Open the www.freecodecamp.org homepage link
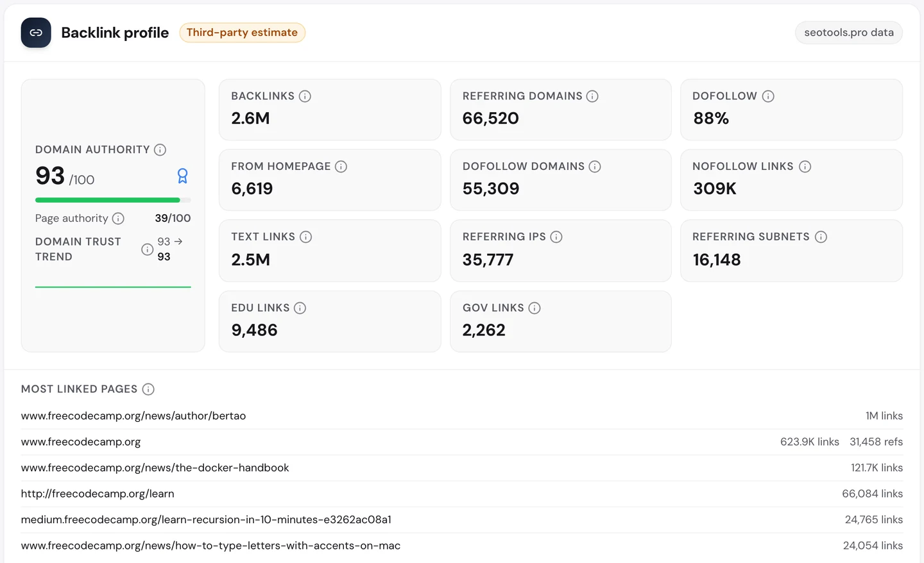The image size is (924, 563). click(x=81, y=442)
